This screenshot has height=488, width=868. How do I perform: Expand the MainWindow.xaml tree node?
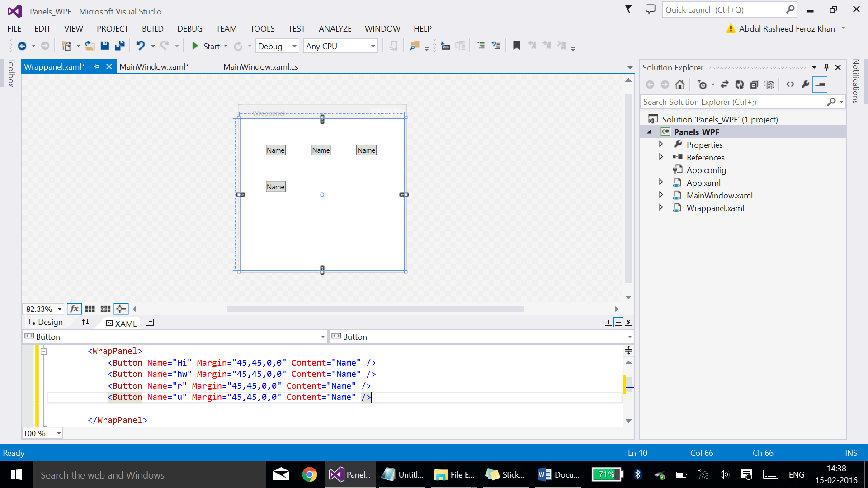tap(661, 195)
